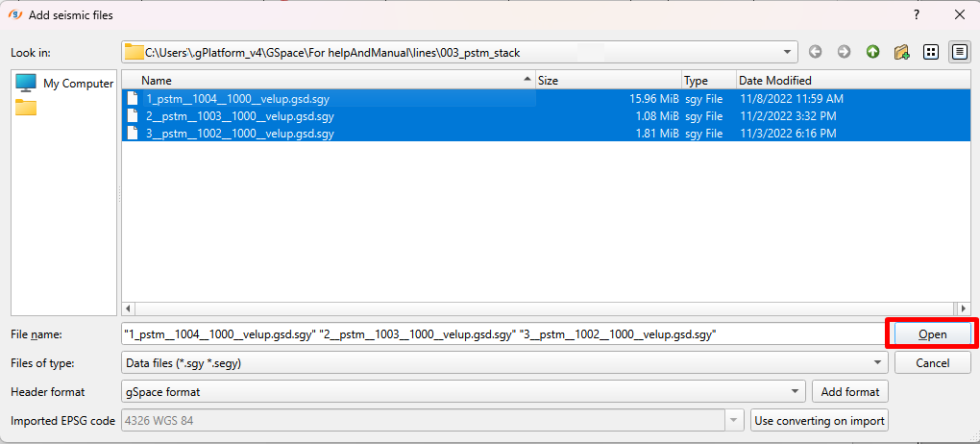Viewport: 980px width, 444px height.
Task: Select file 2__pstm__1003__1000__velup.gsd.sgy
Action: (240, 115)
